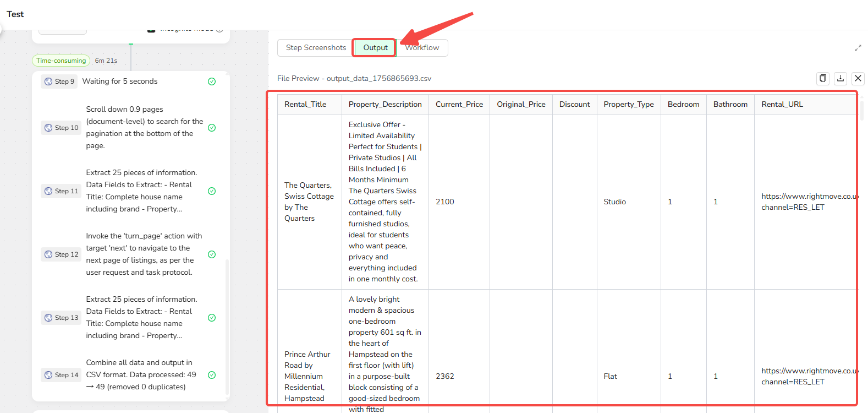Click the Property_Description column header
This screenshot has width=868, height=413.
tap(385, 104)
